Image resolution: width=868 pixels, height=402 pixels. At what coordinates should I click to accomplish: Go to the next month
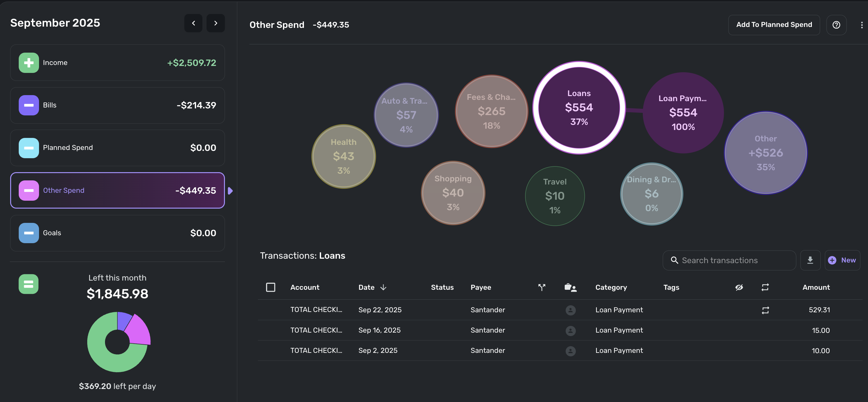216,23
